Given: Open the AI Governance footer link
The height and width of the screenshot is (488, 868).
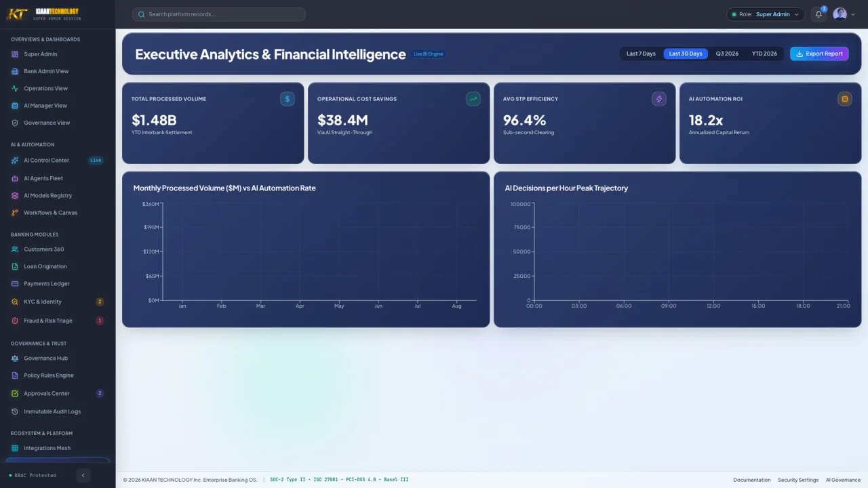Looking at the screenshot, I should [x=843, y=480].
